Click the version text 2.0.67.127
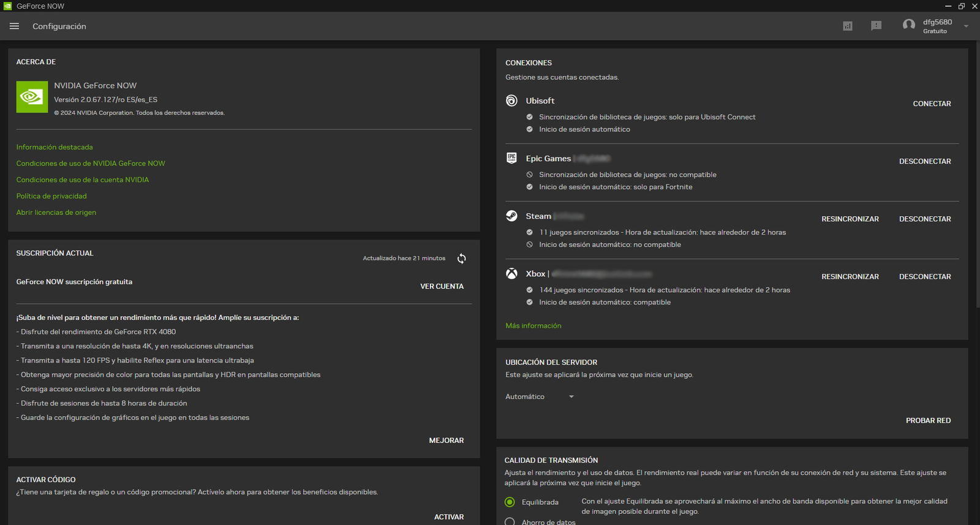This screenshot has height=525, width=980. (x=105, y=99)
